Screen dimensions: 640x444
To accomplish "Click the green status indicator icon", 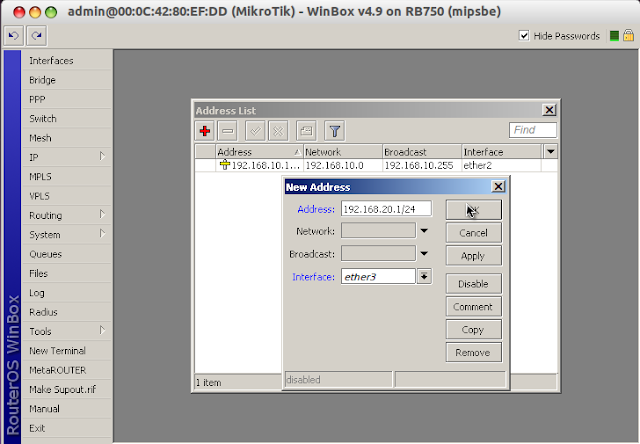I will [614, 36].
